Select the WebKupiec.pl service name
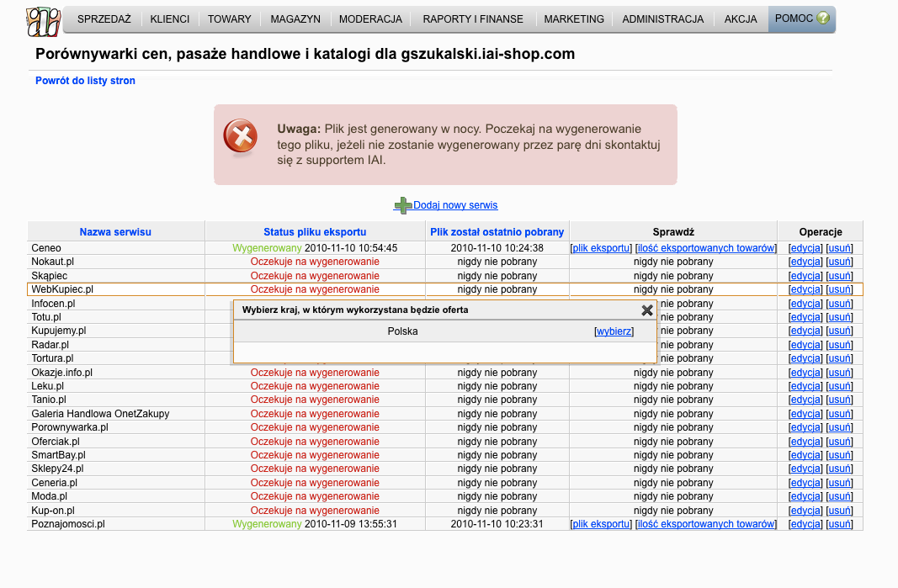Screen dimensions: 898x588 pos(62,289)
